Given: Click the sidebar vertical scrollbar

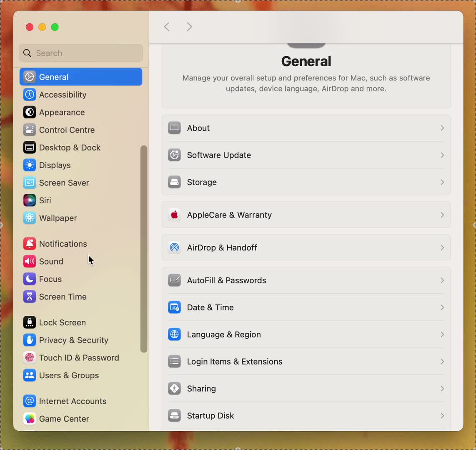Looking at the screenshot, I should 144,249.
